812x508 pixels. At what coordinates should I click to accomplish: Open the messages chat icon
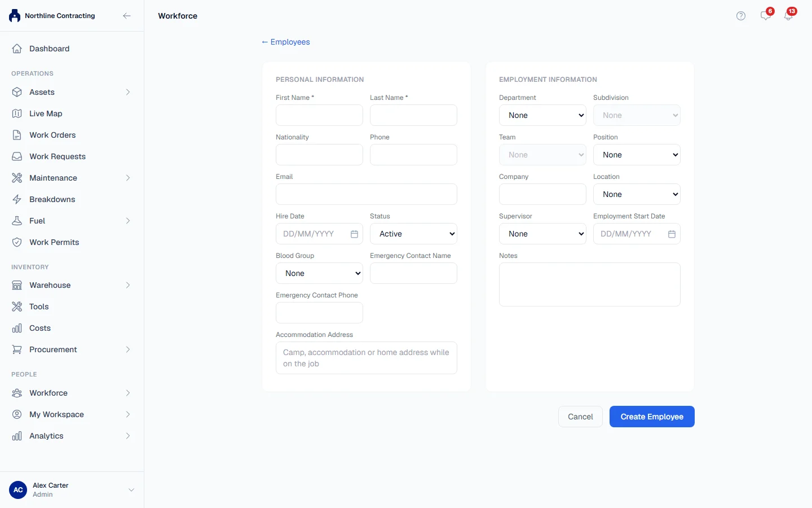766,15
